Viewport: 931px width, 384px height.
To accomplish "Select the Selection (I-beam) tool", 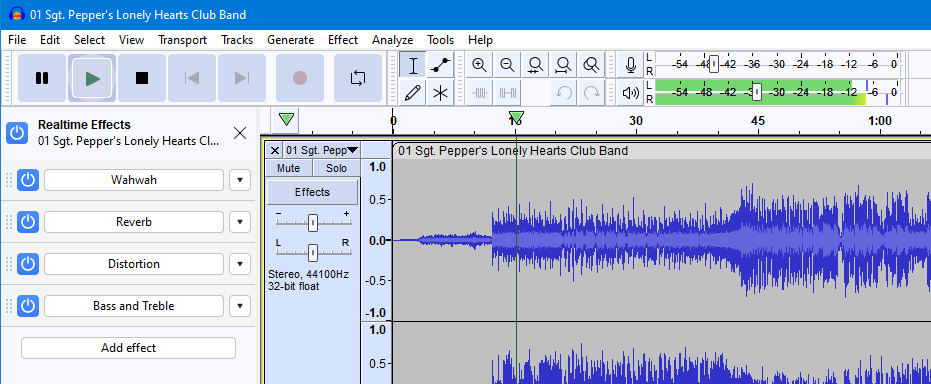I will pyautogui.click(x=413, y=65).
